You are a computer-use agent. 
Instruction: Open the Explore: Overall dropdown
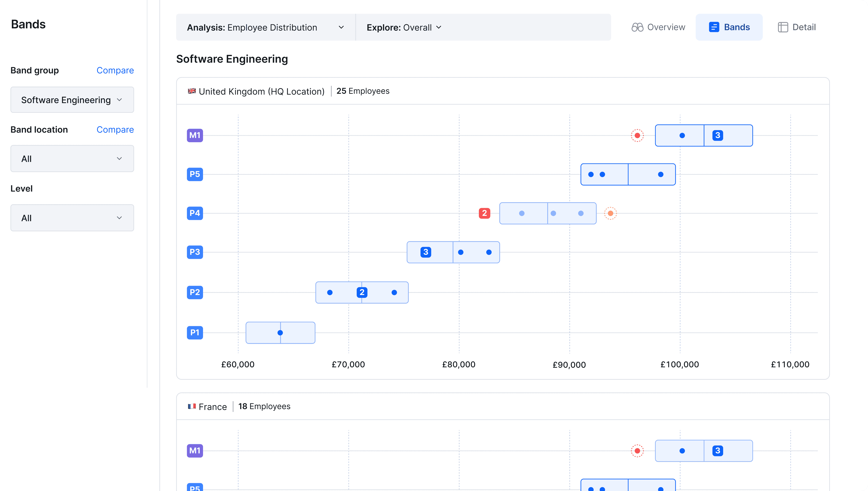coord(404,27)
